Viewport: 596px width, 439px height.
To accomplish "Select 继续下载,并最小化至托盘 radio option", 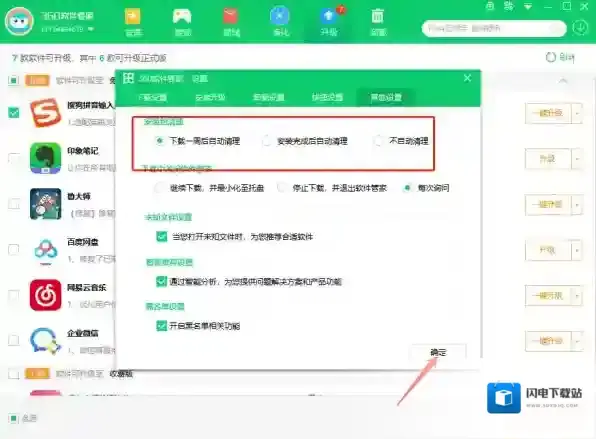I will pos(160,188).
